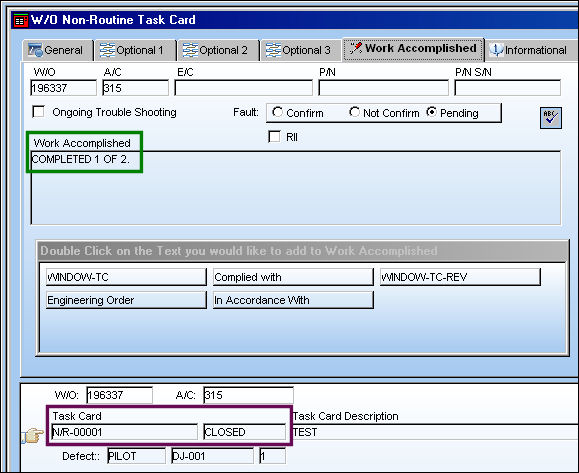Screen dimensions: 579x473
Task: Click the In Accordance With entry
Action: pos(293,300)
